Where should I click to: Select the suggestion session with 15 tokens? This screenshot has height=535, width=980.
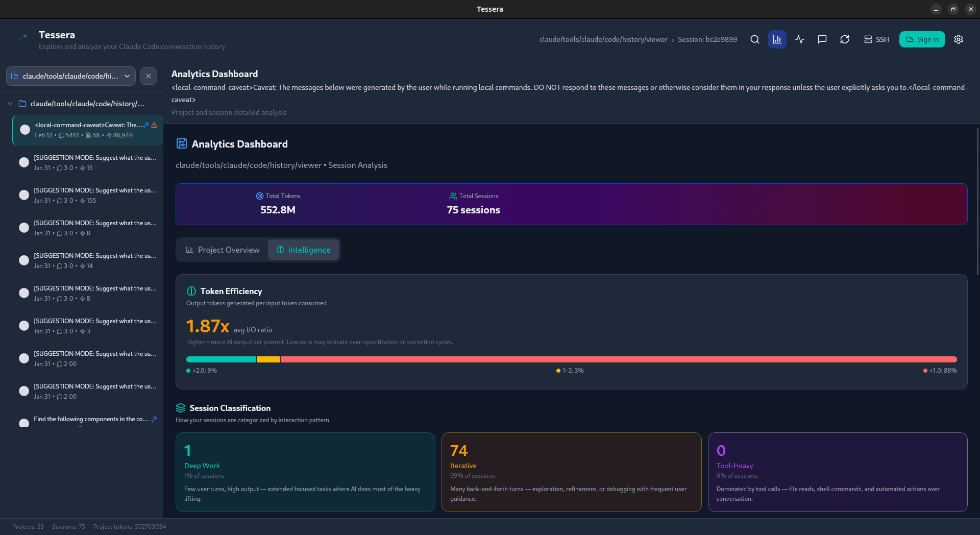tap(88, 163)
